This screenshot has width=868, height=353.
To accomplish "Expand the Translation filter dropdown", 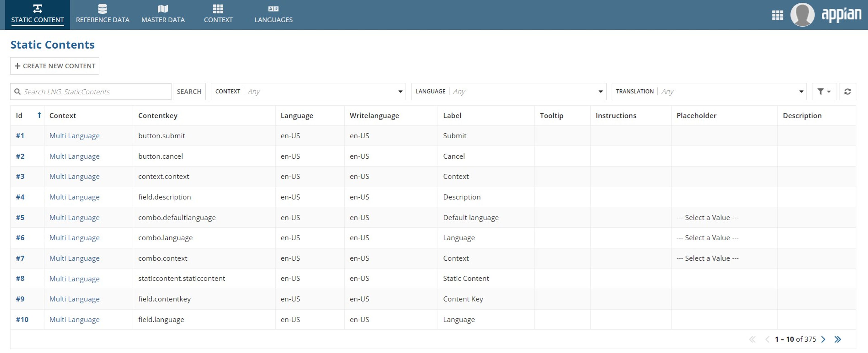I will pos(709,91).
